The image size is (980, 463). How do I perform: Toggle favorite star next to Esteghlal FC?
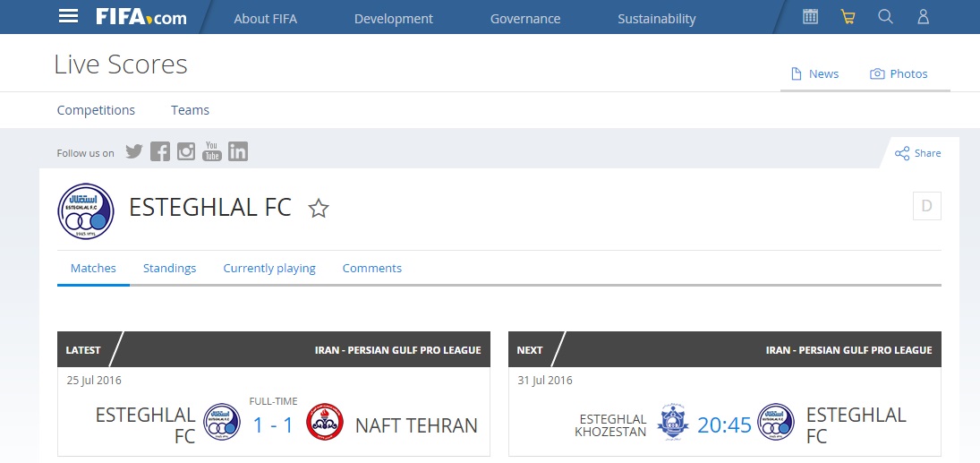(319, 209)
